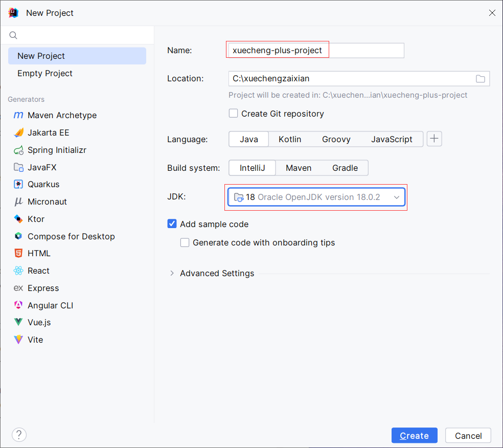Click the HTML5 generator icon
This screenshot has height=448, width=503.
point(18,253)
